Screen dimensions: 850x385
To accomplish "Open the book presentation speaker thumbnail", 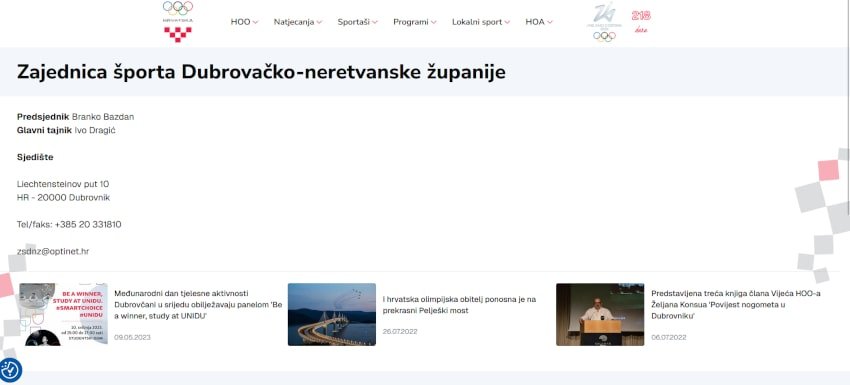I will coord(600,315).
